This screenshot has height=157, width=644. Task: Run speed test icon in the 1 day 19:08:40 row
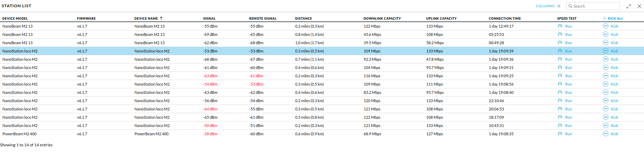(560, 92)
